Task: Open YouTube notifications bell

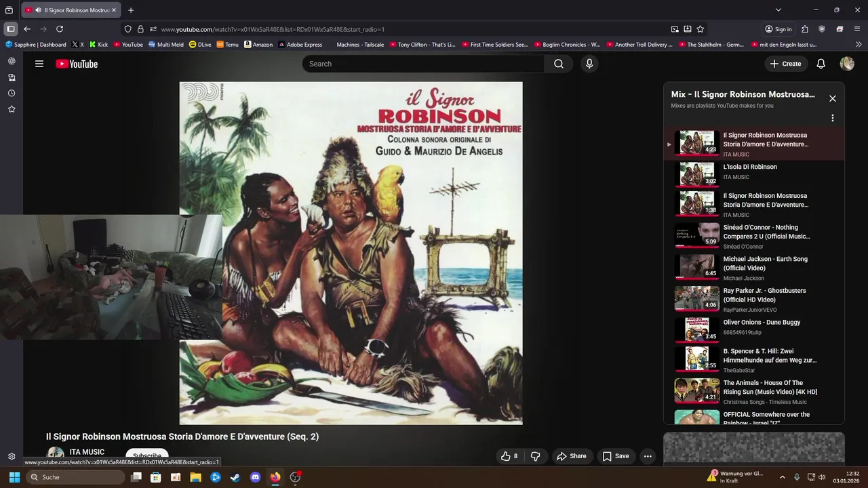Action: point(821,64)
